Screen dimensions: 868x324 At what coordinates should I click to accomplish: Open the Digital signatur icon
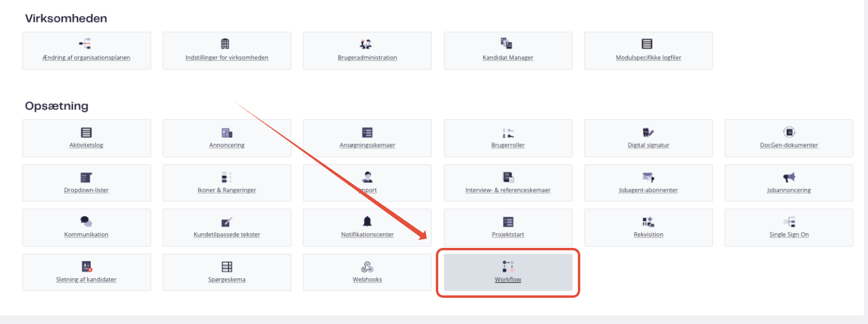[x=648, y=132]
